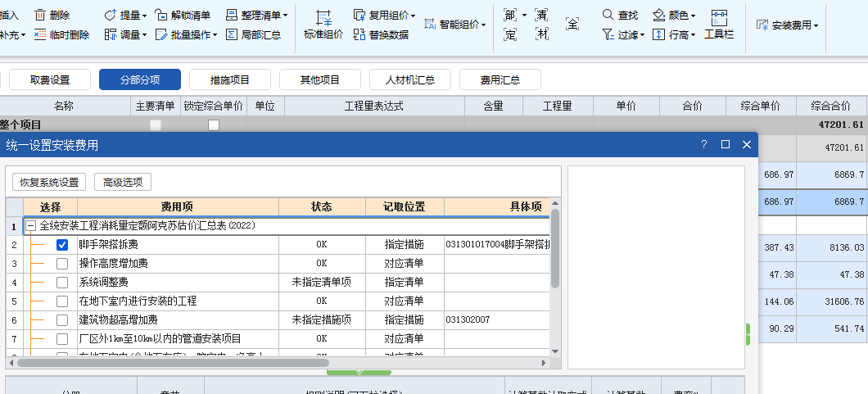The image size is (868, 394).
Task: Uncheck 脚手架搭拆费 checkbox
Action: click(62, 245)
